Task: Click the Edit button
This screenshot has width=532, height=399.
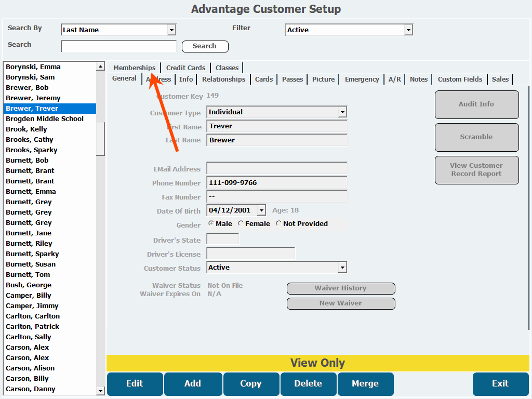Action: (x=135, y=384)
